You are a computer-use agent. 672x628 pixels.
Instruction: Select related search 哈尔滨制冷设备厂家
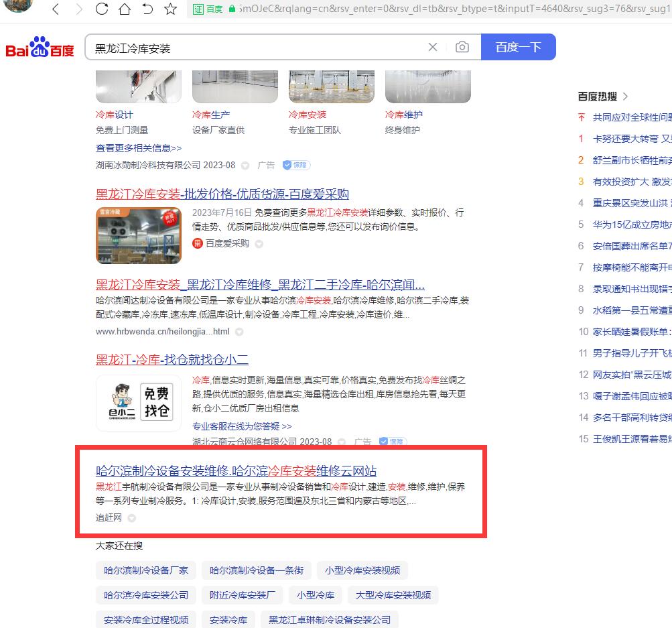tap(145, 570)
